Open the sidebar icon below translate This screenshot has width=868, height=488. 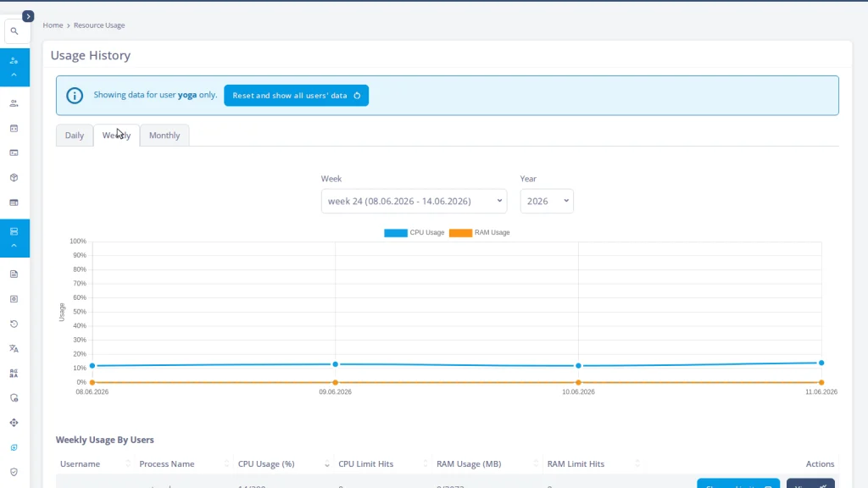click(x=14, y=374)
